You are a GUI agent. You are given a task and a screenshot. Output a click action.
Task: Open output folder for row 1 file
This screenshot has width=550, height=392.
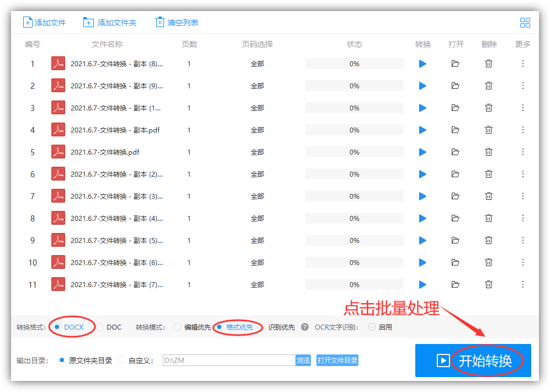click(x=455, y=64)
